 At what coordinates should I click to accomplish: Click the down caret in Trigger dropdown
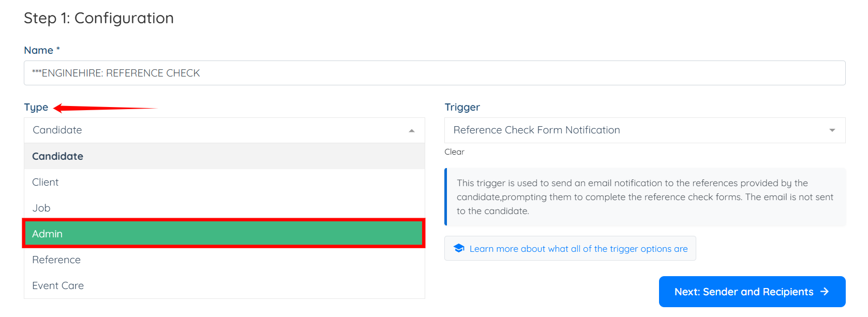[832, 130]
